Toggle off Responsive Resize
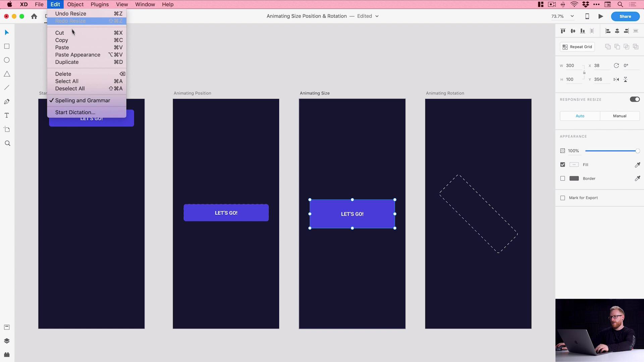Screen dimensions: 644x362 [x=635, y=99]
